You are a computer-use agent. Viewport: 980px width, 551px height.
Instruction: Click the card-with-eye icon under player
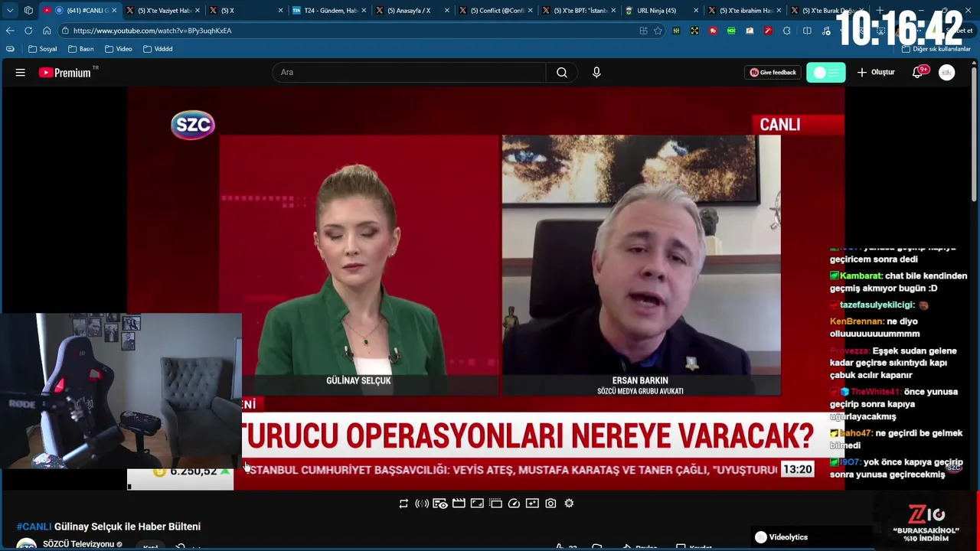coord(440,504)
